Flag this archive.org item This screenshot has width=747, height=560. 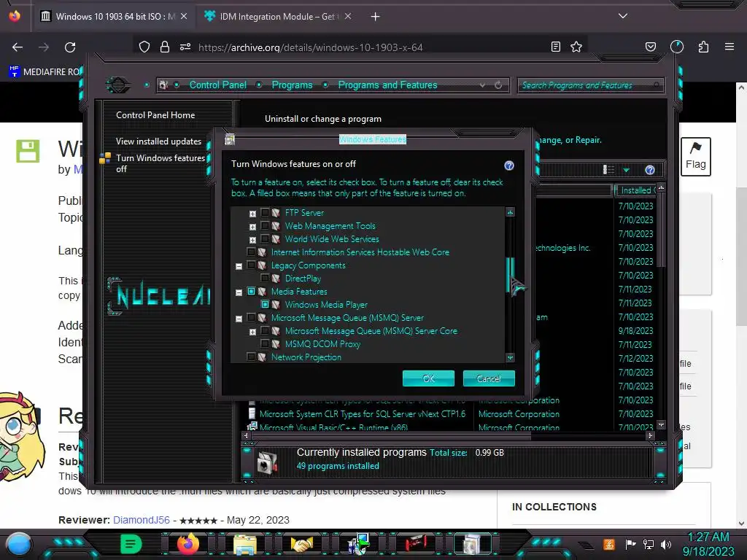pos(695,157)
